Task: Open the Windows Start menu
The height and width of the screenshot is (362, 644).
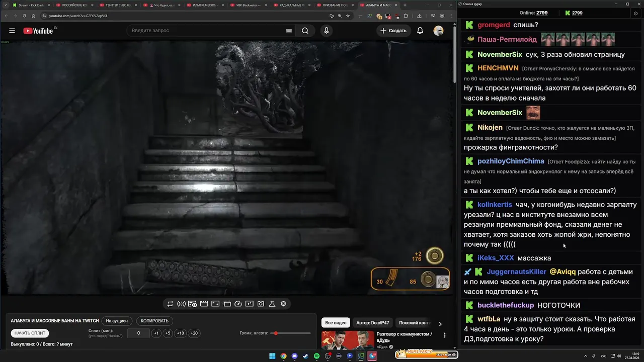Action: click(x=272, y=356)
